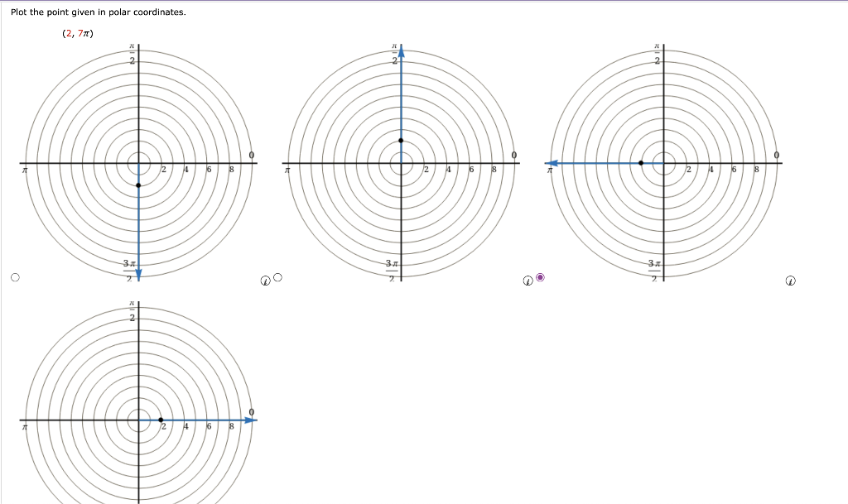Click the text "Plot the point given in polar coordinates."
The width and height of the screenshot is (848, 504).
[x=99, y=12]
